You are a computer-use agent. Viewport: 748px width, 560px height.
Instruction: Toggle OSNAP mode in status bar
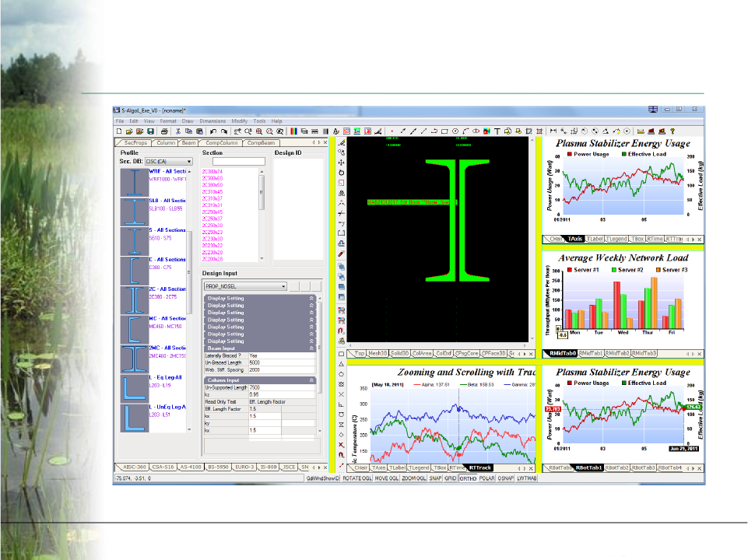(506, 478)
